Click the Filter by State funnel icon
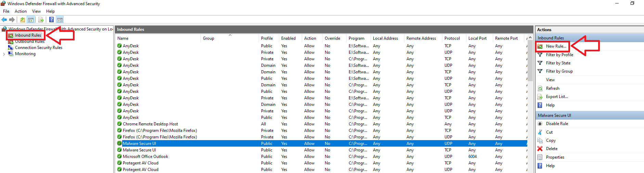The image size is (644, 173). coord(540,63)
